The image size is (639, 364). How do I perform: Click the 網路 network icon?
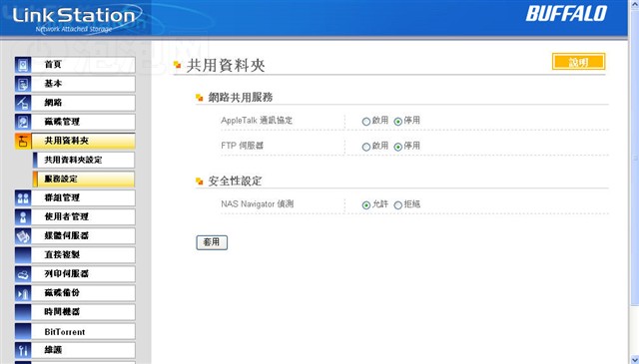(x=23, y=103)
